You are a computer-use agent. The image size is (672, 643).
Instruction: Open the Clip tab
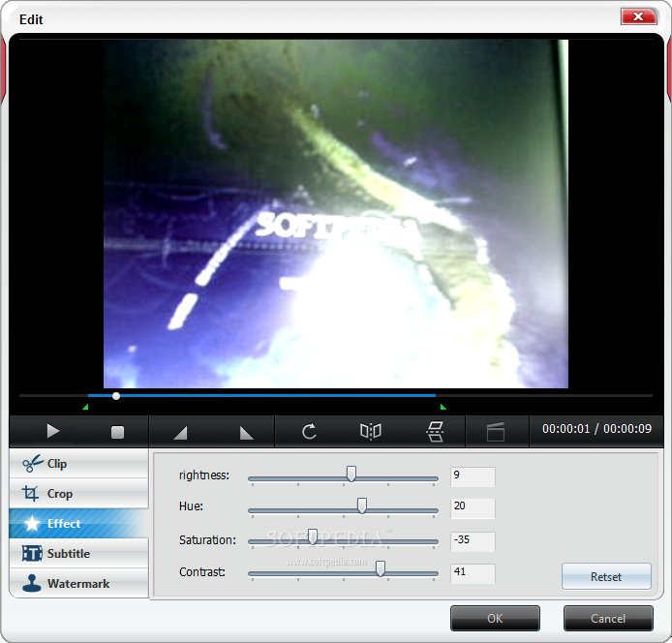coord(78,464)
